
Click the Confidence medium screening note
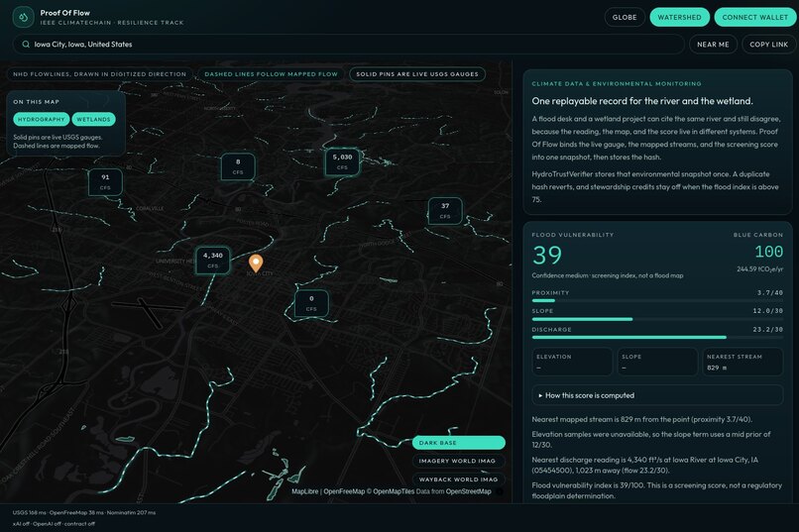coord(608,275)
